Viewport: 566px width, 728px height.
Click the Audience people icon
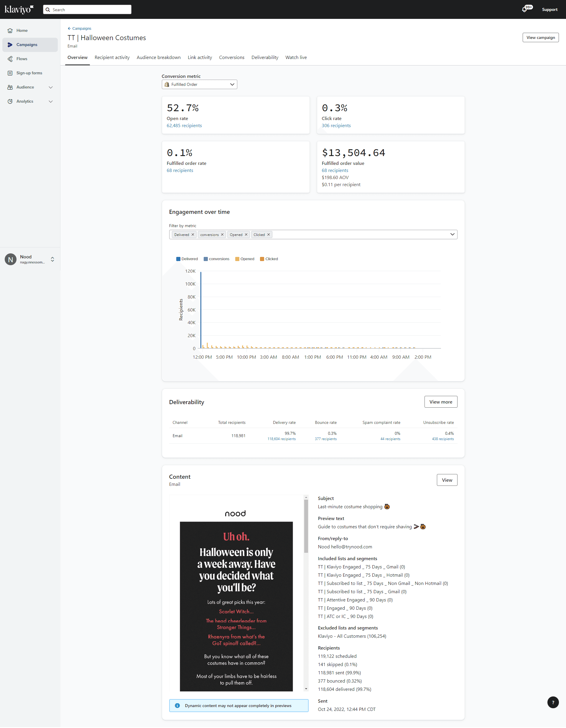coord(10,87)
